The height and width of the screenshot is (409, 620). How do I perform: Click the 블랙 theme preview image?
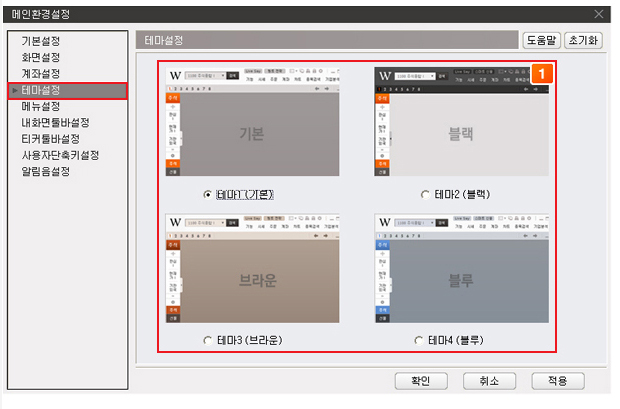[x=461, y=122]
